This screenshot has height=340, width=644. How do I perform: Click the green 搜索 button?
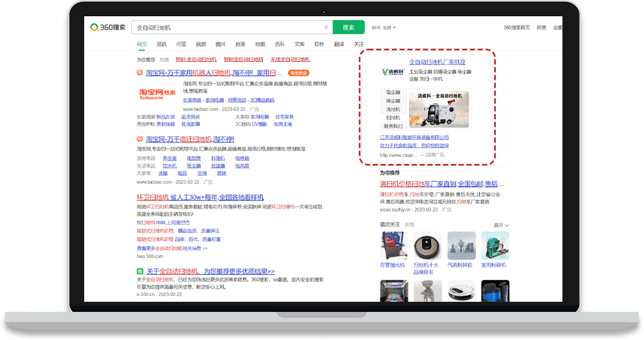pos(348,27)
